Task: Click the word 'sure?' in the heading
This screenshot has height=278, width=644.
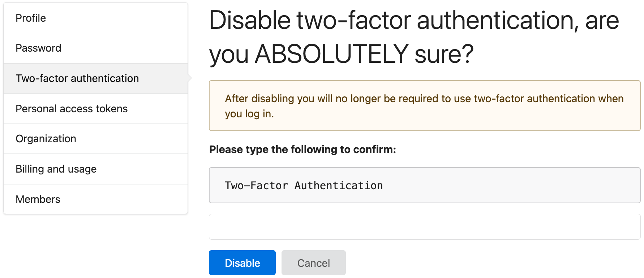Action: coord(444,54)
